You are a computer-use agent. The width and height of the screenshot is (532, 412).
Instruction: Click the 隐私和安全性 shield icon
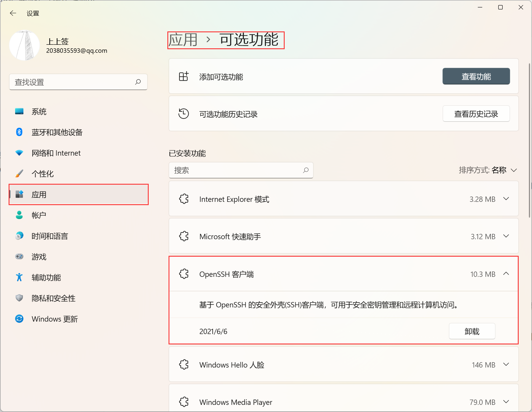point(19,298)
